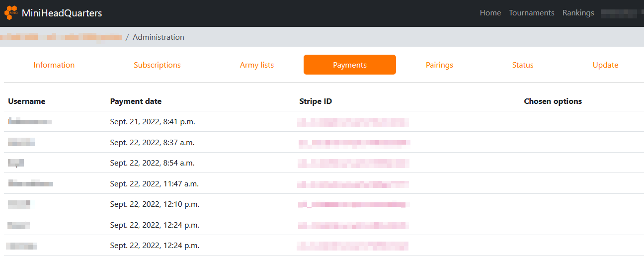Click the active Payments tab
This screenshot has height=257, width=644.
click(349, 65)
